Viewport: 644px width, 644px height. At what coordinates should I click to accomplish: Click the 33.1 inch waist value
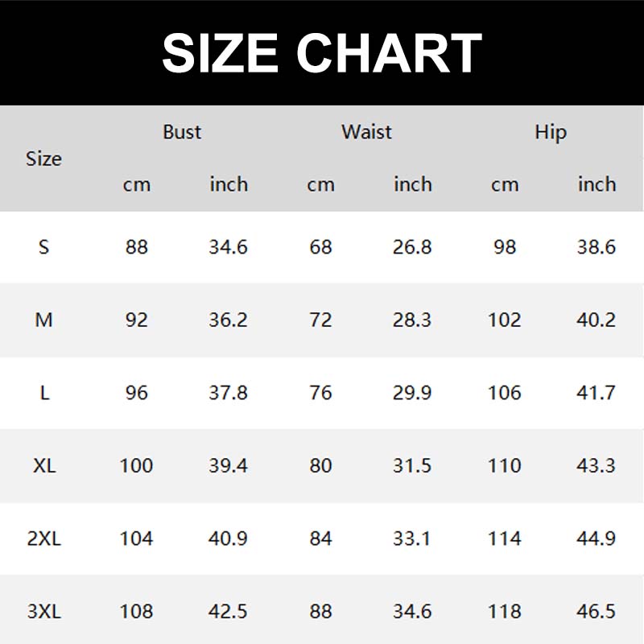click(412, 539)
